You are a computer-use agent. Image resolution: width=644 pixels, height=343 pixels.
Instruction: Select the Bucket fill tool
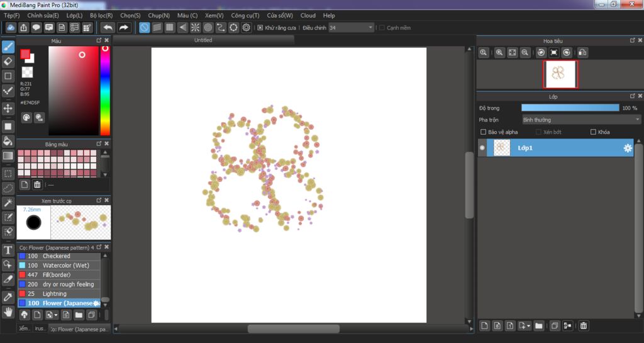tap(8, 140)
